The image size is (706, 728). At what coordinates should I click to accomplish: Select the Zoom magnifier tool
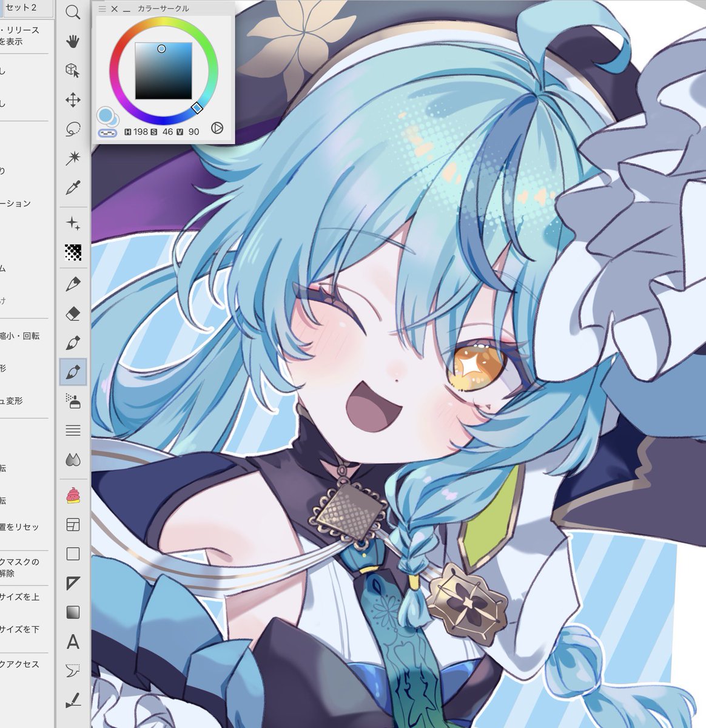(73, 12)
